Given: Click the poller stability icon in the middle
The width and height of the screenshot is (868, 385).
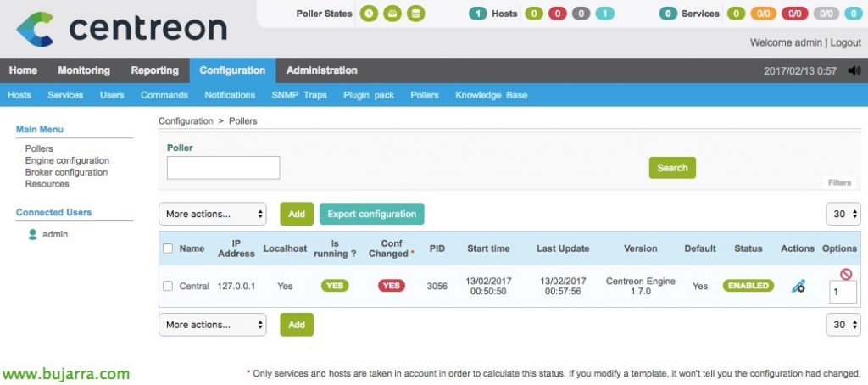Looking at the screenshot, I should tap(392, 14).
